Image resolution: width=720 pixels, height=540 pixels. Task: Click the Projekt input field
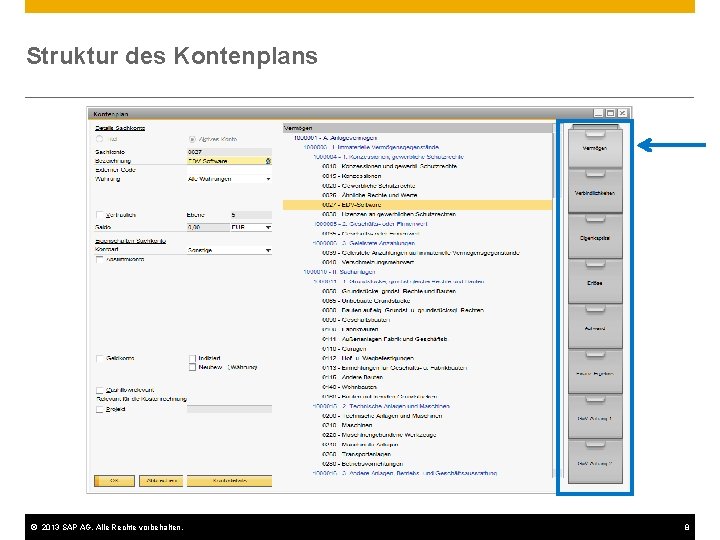(229, 409)
